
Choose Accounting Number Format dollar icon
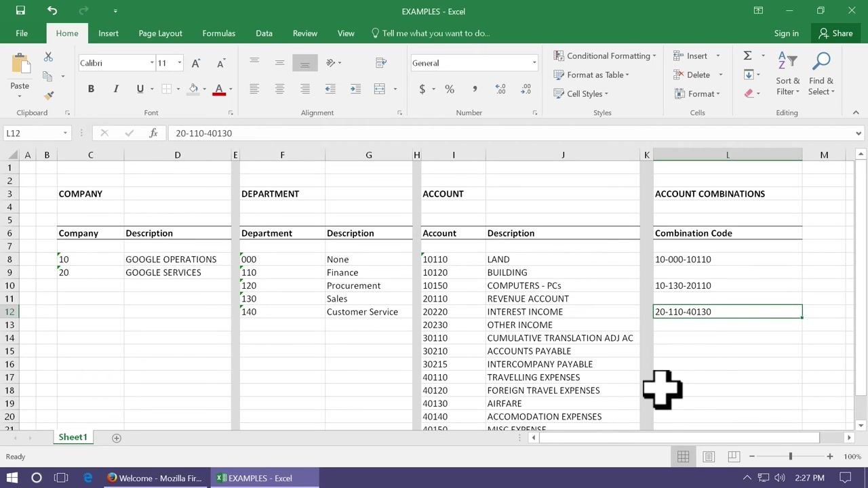422,89
